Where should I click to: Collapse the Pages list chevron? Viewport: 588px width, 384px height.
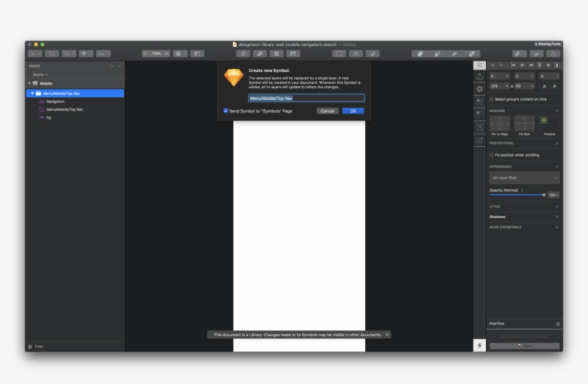[x=119, y=66]
